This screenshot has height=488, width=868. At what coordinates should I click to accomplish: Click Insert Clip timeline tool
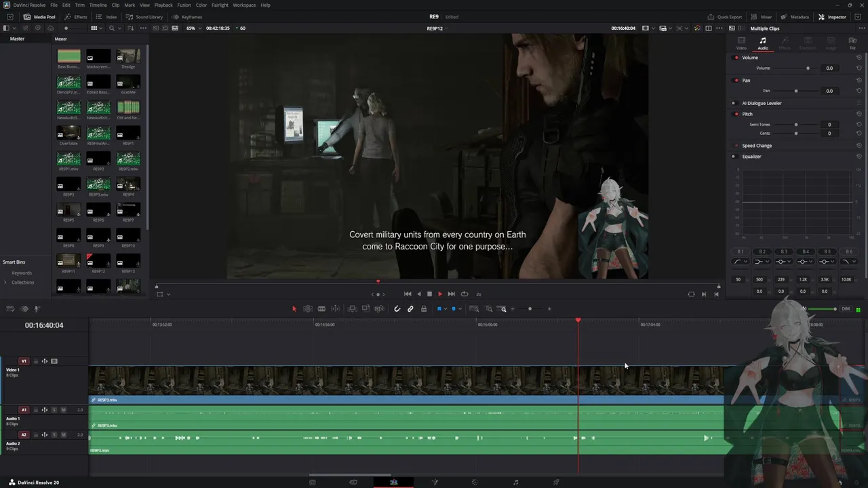(x=352, y=309)
